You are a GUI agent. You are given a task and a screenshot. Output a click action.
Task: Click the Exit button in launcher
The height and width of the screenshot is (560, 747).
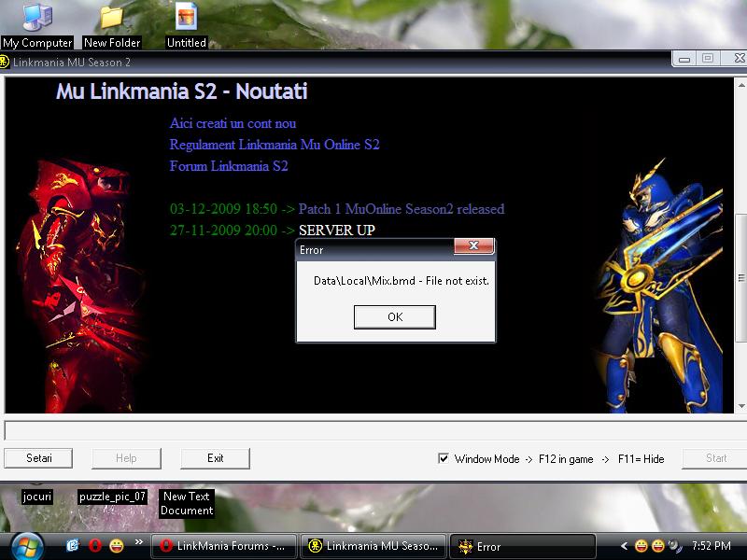[x=215, y=458]
